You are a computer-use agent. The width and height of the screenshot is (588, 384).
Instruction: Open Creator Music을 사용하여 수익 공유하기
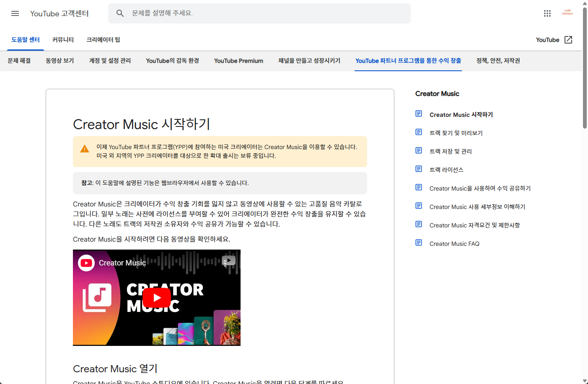coord(480,188)
